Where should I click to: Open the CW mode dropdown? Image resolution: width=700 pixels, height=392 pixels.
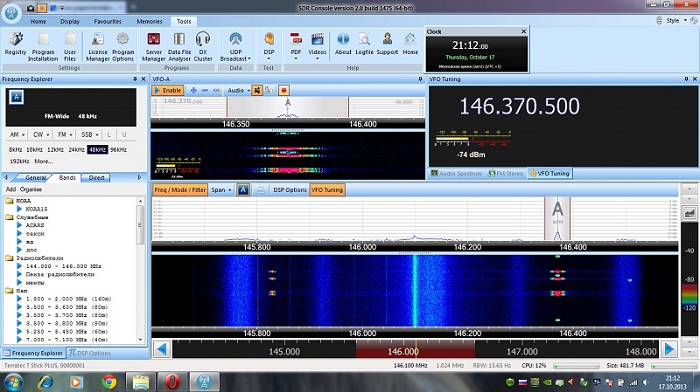click(41, 134)
